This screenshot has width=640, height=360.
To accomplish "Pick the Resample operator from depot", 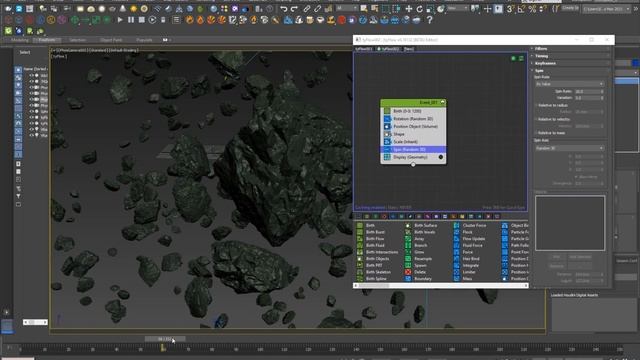I will click(422, 259).
